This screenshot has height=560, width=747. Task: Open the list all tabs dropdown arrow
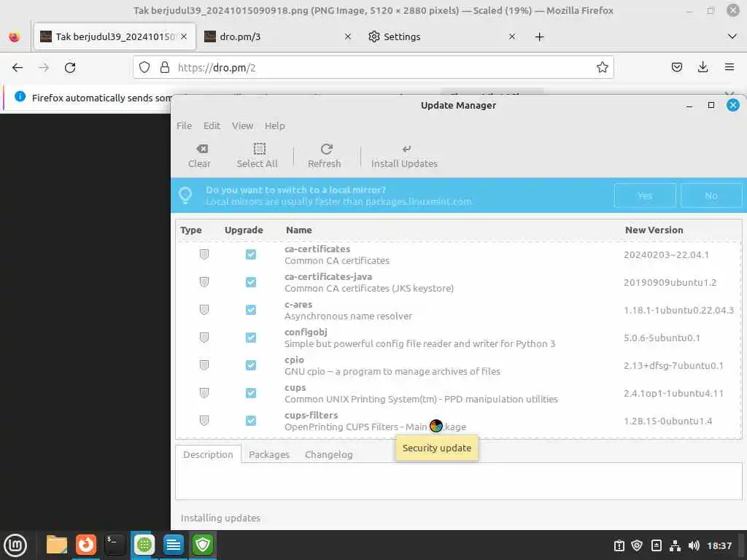click(732, 36)
